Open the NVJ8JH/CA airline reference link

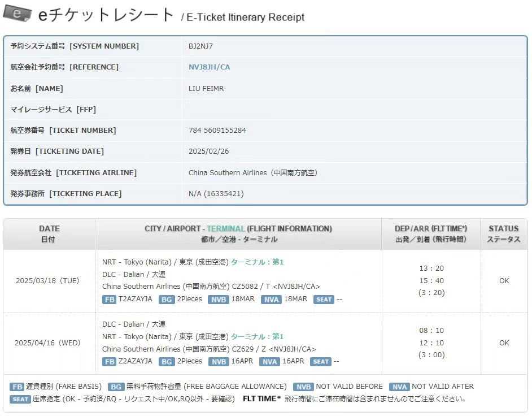209,67
